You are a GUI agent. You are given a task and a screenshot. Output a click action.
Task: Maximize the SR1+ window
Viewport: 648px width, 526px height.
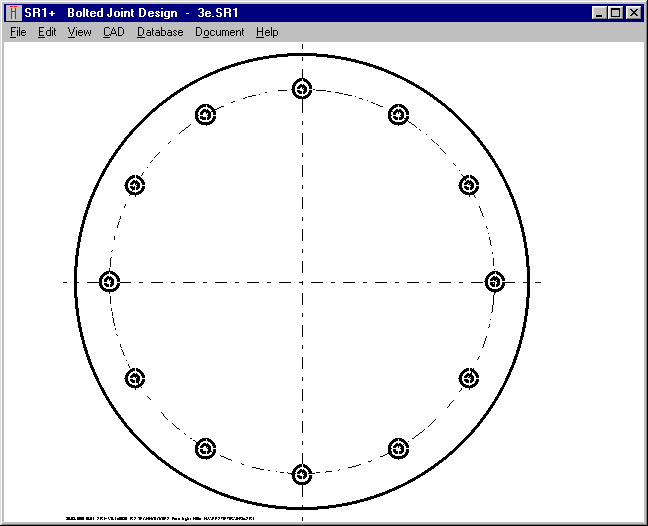(616, 13)
